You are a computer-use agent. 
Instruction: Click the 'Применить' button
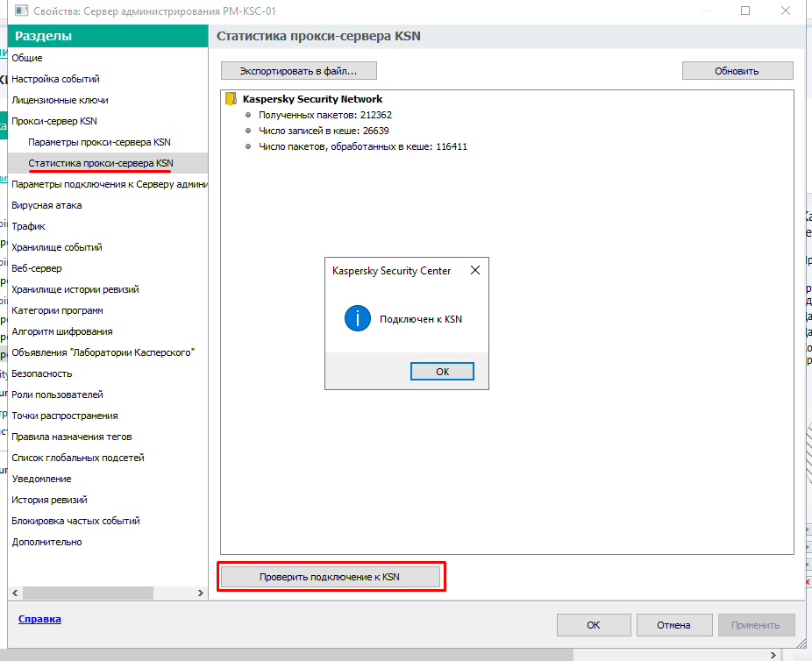(x=756, y=625)
